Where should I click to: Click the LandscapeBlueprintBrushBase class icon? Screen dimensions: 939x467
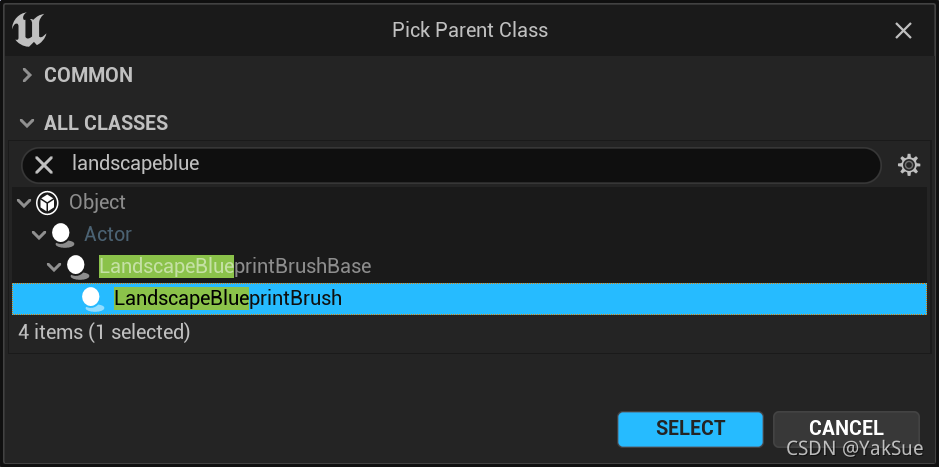click(78, 267)
